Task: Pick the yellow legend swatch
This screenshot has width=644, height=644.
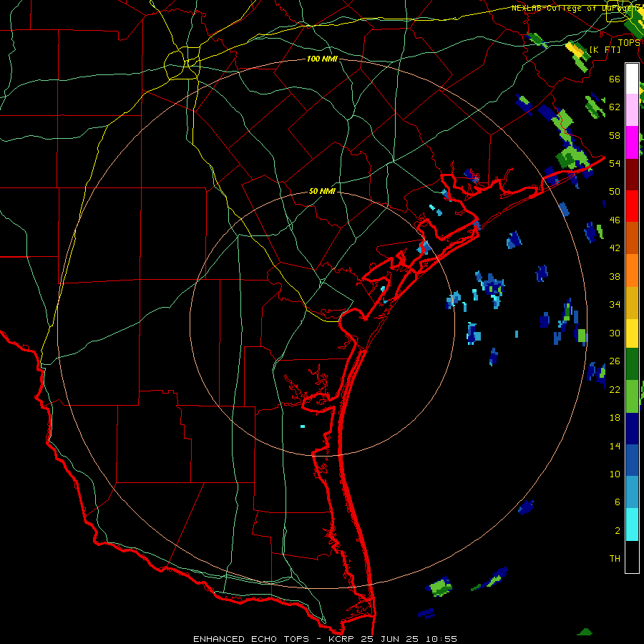Action: point(632,333)
